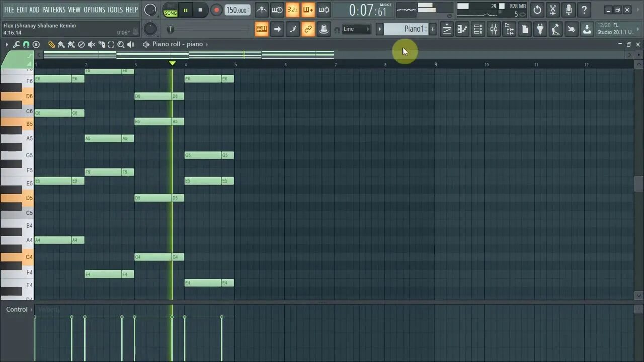Image resolution: width=644 pixels, height=362 pixels.
Task: Select the Mute tool speaker icon
Action: [x=92, y=45]
